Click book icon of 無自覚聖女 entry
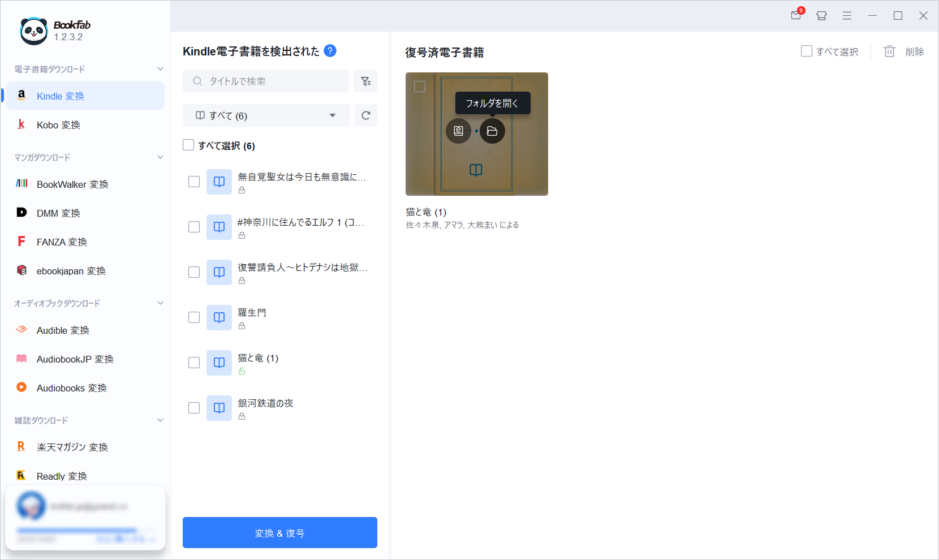This screenshot has height=560, width=939. [x=219, y=182]
